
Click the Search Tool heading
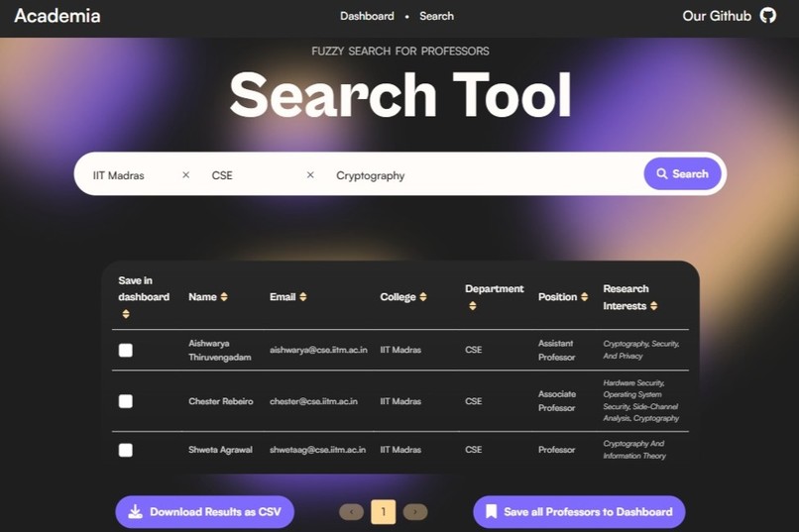(400, 95)
